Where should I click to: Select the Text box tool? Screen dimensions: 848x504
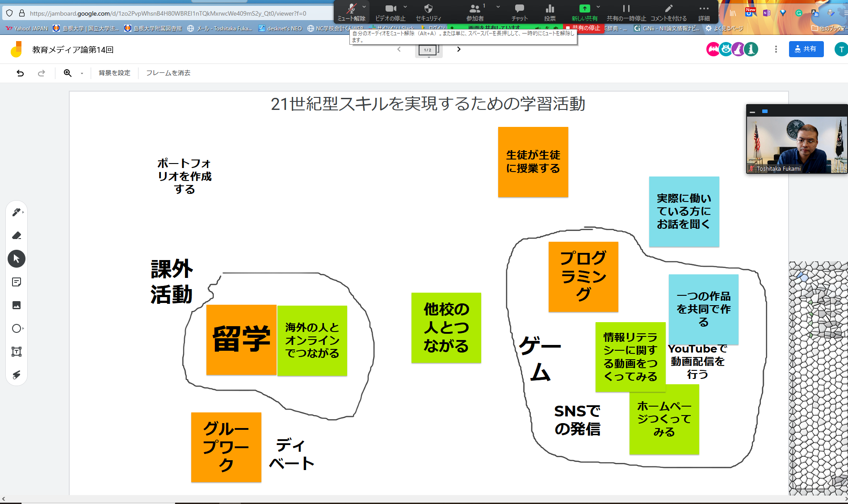pyautogui.click(x=17, y=352)
